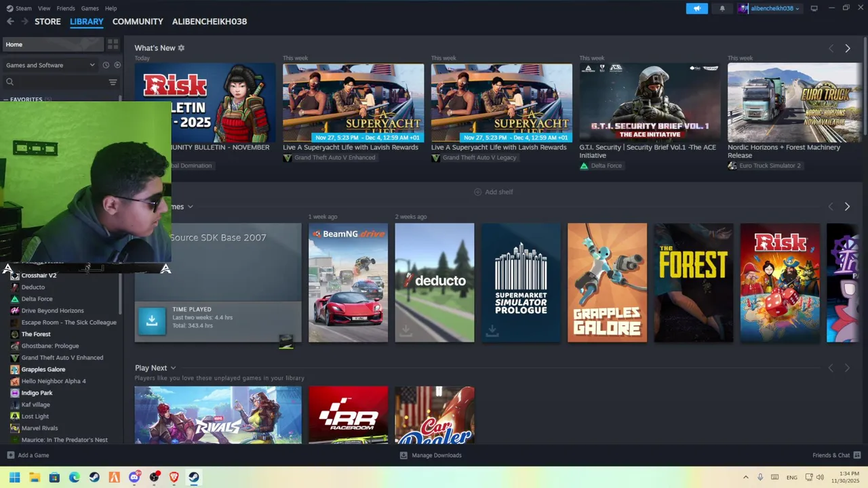Open What's New settings gear

point(181,48)
